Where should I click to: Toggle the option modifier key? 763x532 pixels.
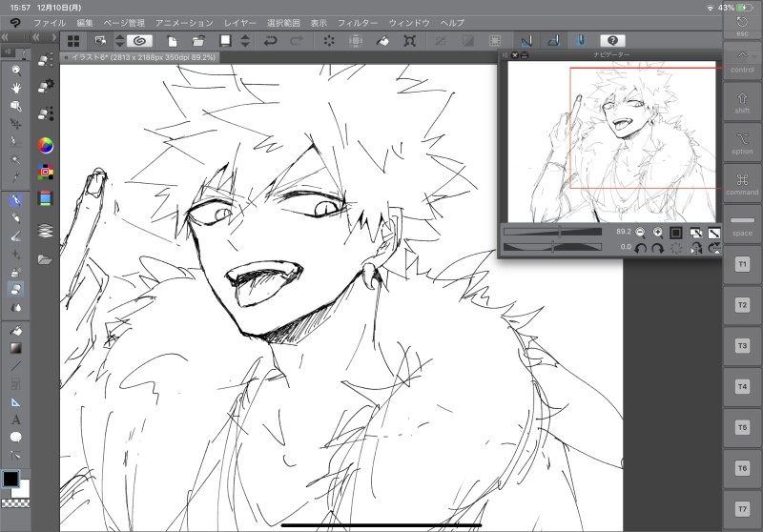pyautogui.click(x=742, y=142)
